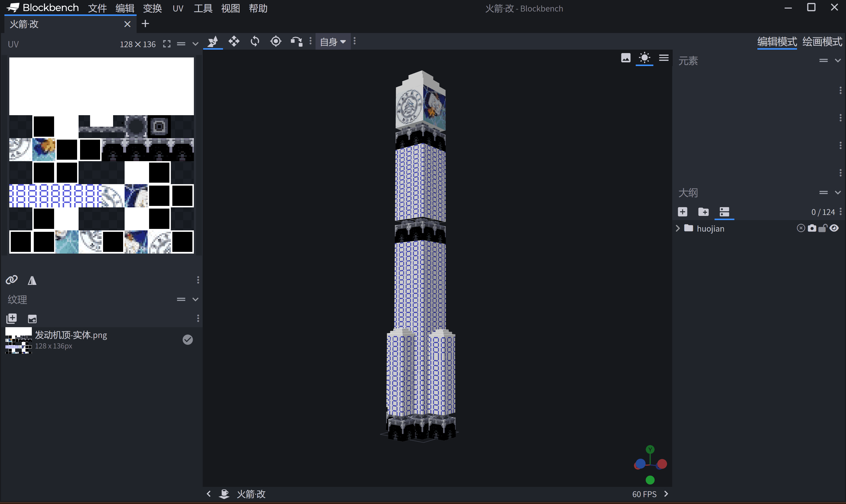The image size is (846, 504).
Task: Expand the huojian group in outliner
Action: coord(677,228)
